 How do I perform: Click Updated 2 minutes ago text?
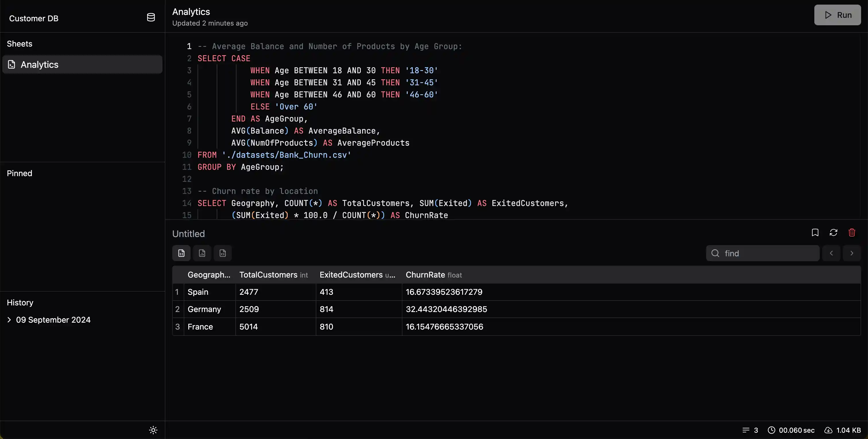click(x=210, y=23)
